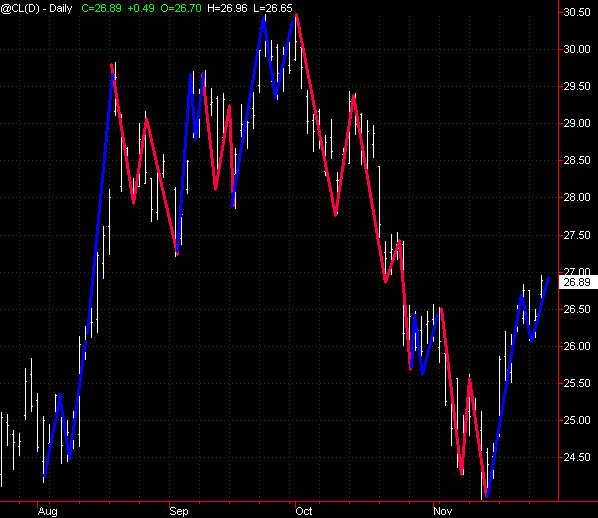
Task: Click the O=26.70 open value
Action: point(181,8)
